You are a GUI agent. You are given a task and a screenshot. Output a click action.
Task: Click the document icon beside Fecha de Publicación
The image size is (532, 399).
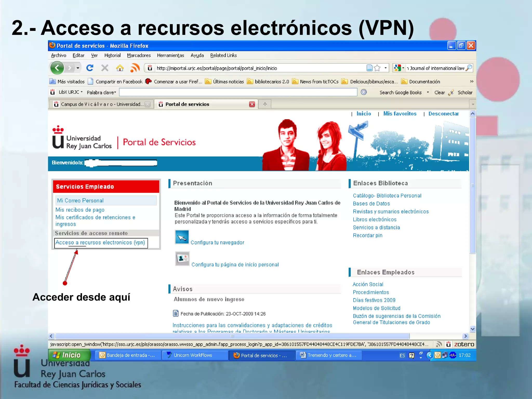pos(176,313)
